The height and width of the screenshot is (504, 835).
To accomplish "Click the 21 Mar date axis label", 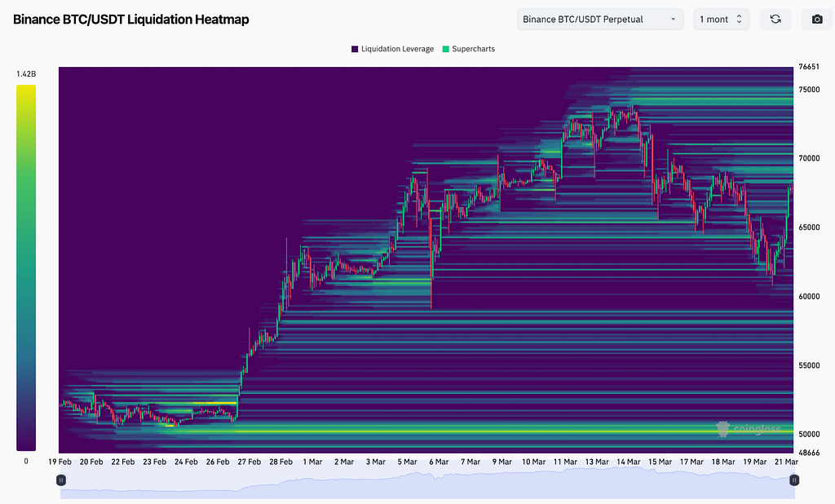I will point(786,462).
